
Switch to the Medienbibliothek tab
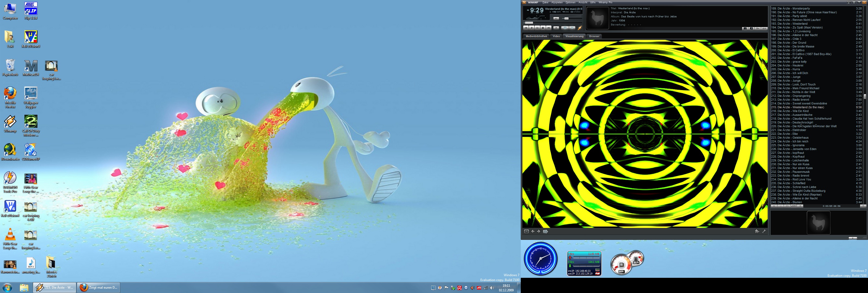pos(537,36)
